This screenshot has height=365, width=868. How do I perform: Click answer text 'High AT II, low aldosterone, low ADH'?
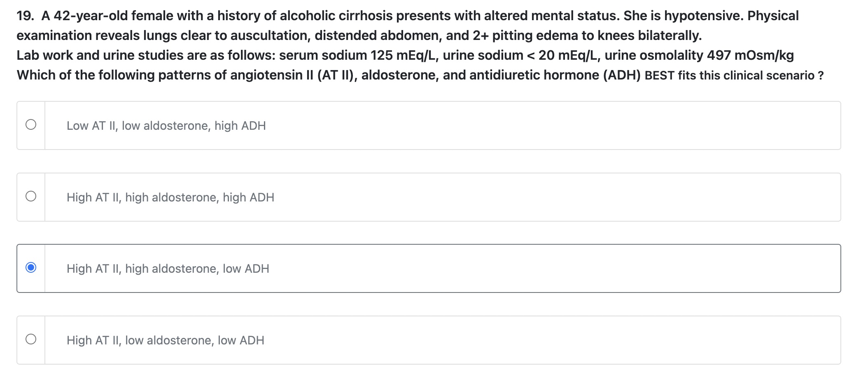[165, 340]
